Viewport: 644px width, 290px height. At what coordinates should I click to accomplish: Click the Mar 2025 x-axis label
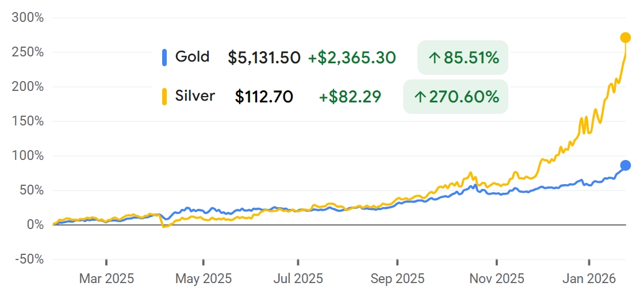(106, 279)
